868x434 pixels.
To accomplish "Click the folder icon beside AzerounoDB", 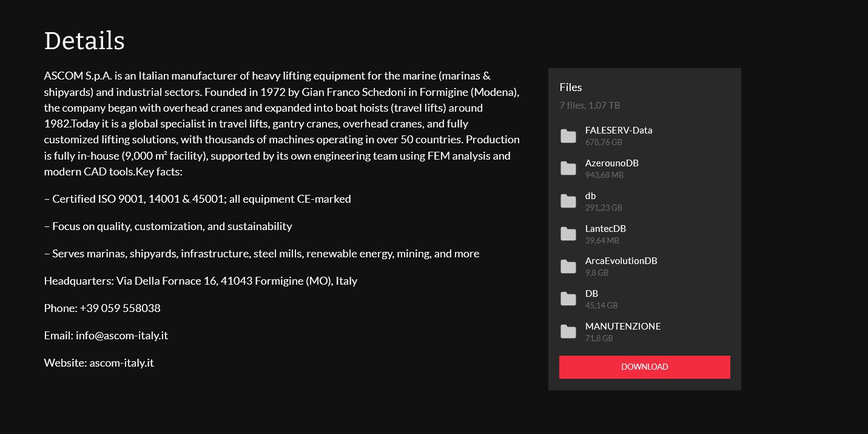I will tap(568, 169).
